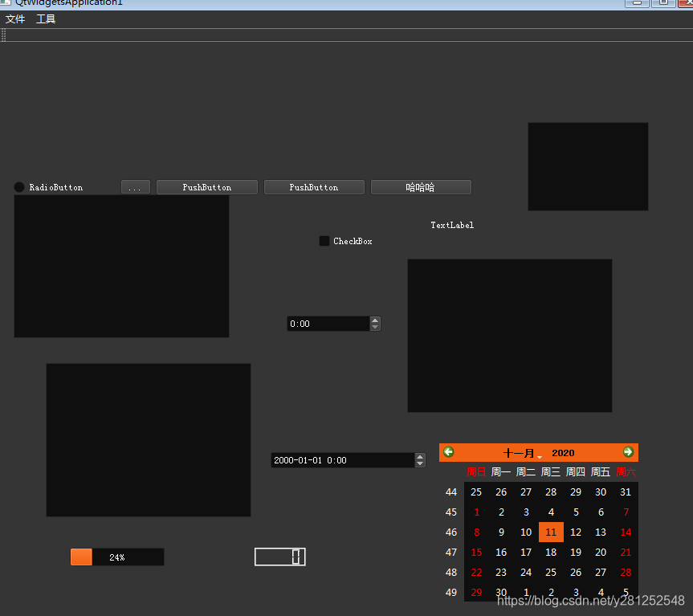Select date 31 in week 44
693x616 pixels.
pos(626,492)
